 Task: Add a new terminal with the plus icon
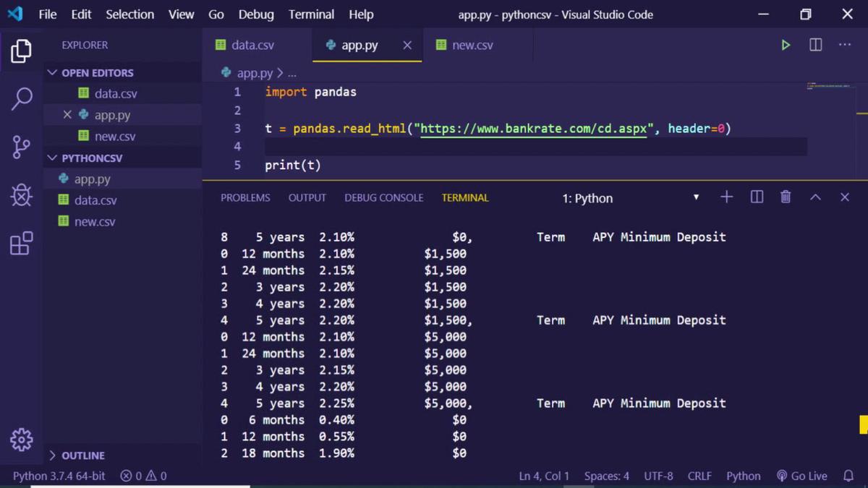point(726,197)
